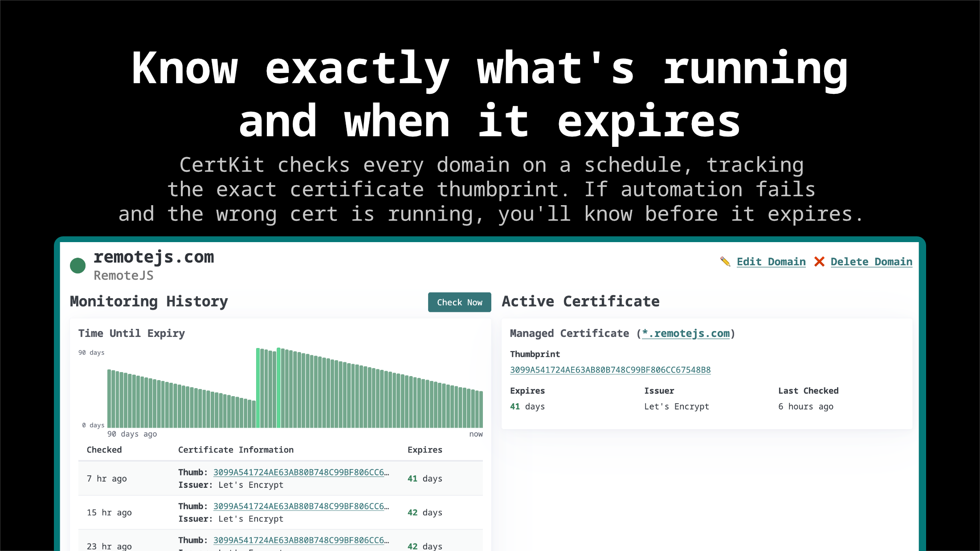Click the most recent bar near 'now' on the chart
The height and width of the screenshot is (551, 980).
click(x=480, y=409)
